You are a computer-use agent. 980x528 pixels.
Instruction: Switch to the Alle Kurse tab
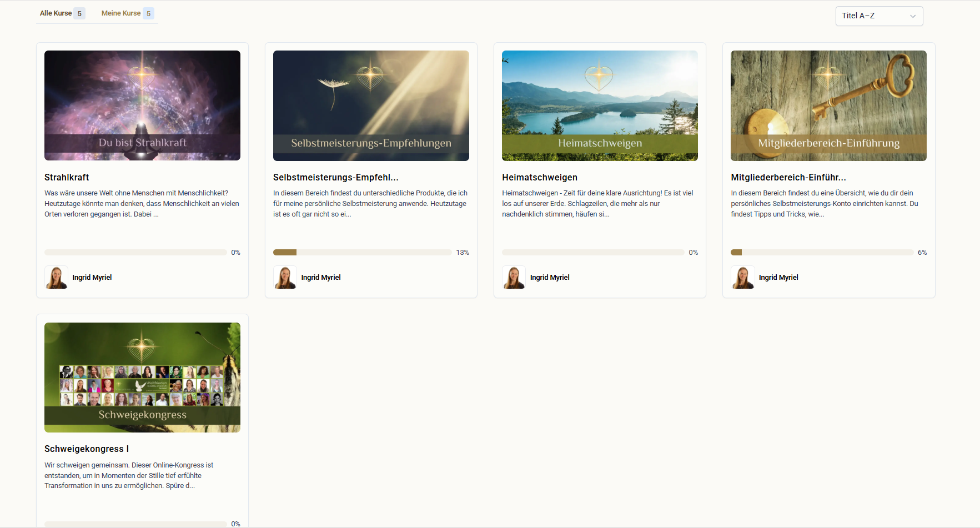(x=56, y=13)
